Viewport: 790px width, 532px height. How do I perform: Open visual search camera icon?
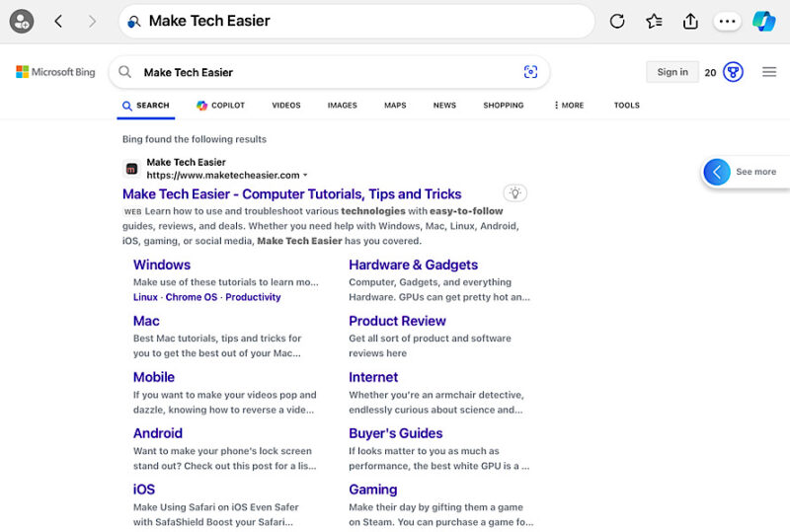[x=530, y=72]
